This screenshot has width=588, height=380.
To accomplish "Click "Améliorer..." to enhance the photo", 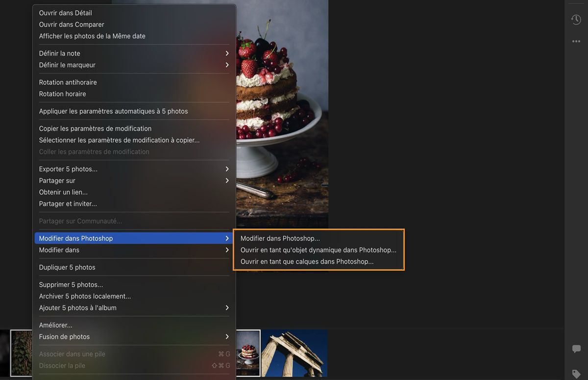I will [55, 325].
